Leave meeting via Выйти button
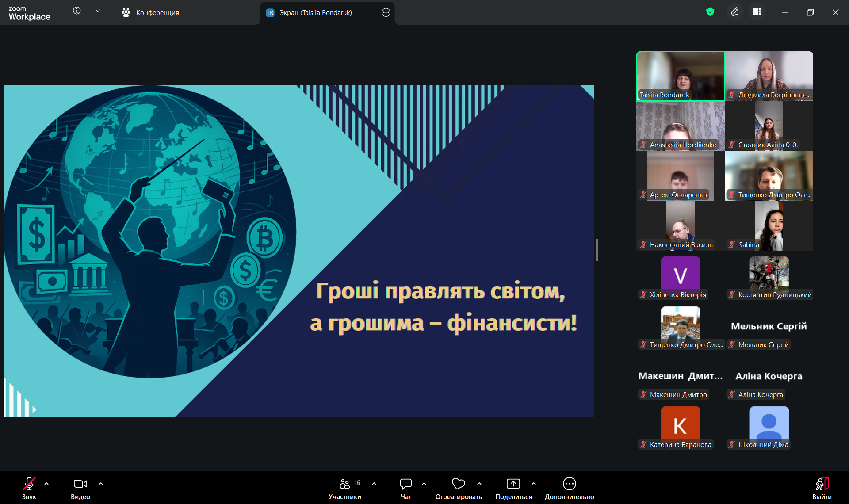 (822, 488)
